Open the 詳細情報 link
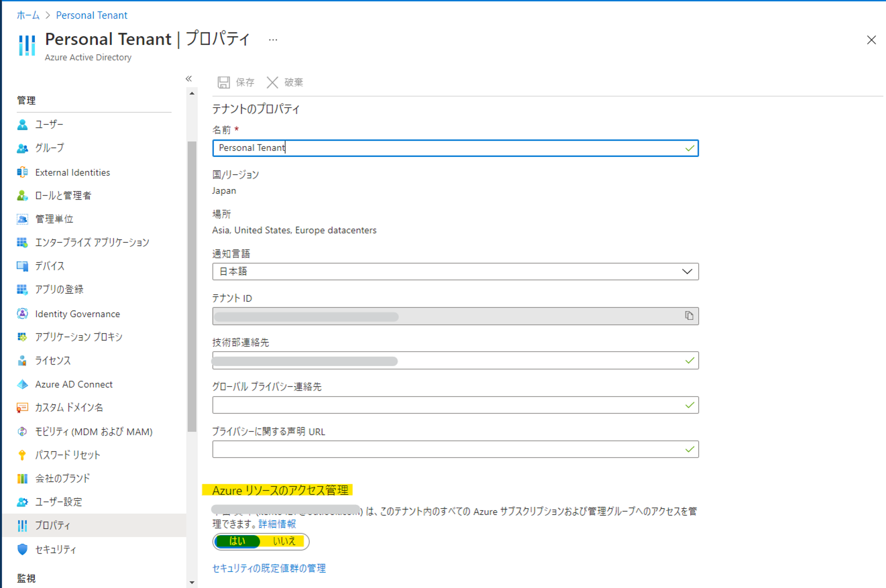The width and height of the screenshot is (886, 588). [x=277, y=524]
